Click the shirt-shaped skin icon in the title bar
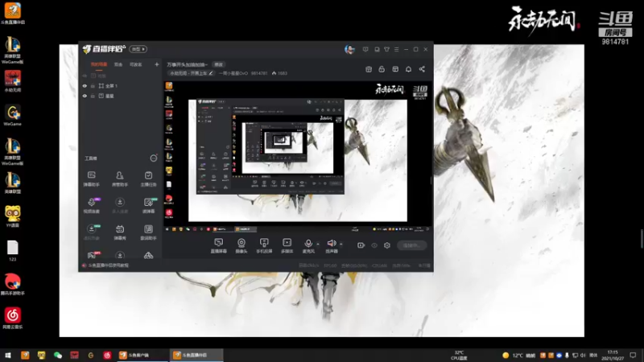The width and height of the screenshot is (644, 362). pos(386,49)
